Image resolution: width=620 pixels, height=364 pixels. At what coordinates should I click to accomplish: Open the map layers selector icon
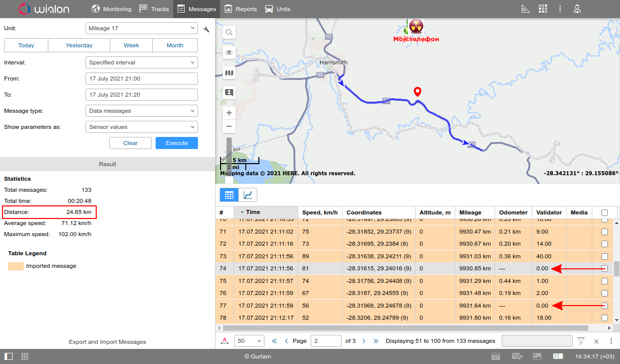point(229,73)
